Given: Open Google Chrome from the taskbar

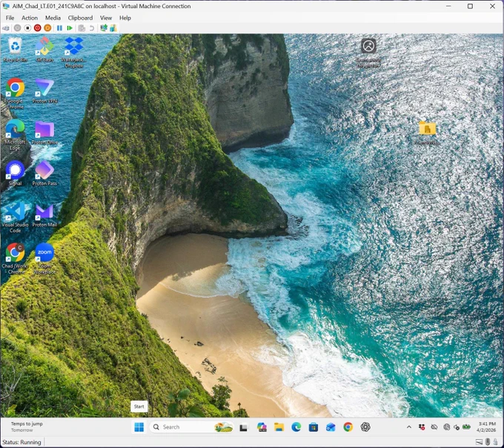Looking at the screenshot, I should [x=348, y=427].
